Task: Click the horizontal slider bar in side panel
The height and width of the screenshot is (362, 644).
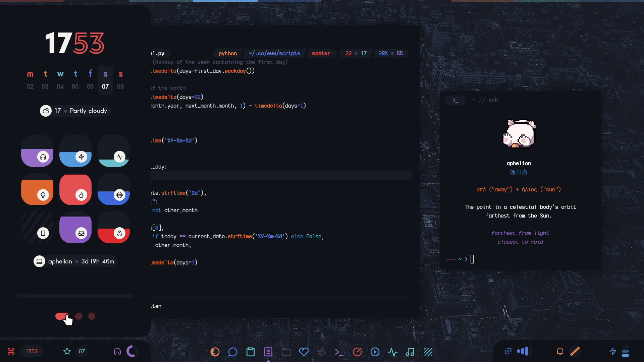Action: pos(75,296)
